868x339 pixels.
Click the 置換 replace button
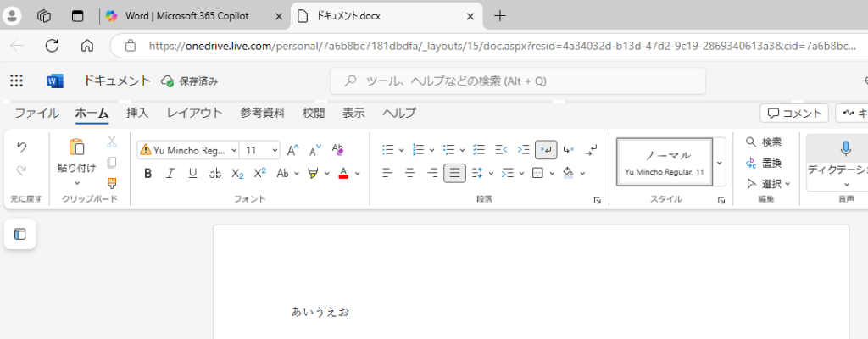pos(764,163)
